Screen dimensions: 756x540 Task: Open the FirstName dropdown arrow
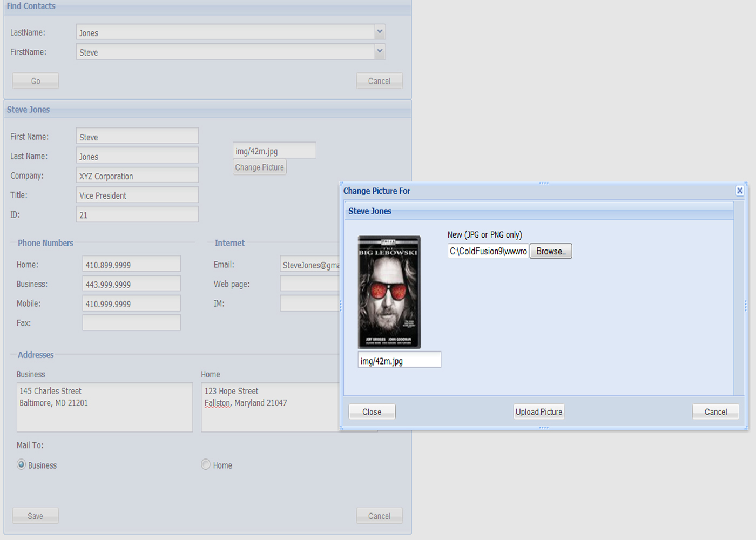pos(380,52)
